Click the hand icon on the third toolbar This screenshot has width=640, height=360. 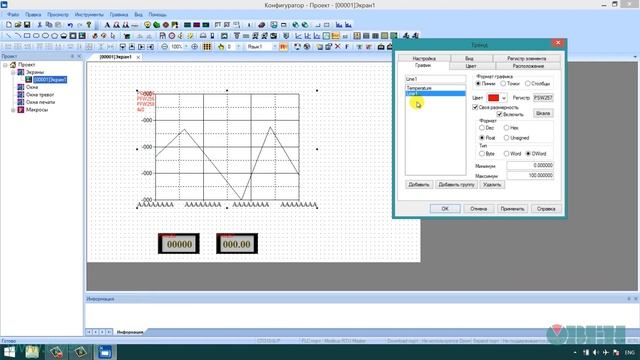pyautogui.click(x=221, y=47)
